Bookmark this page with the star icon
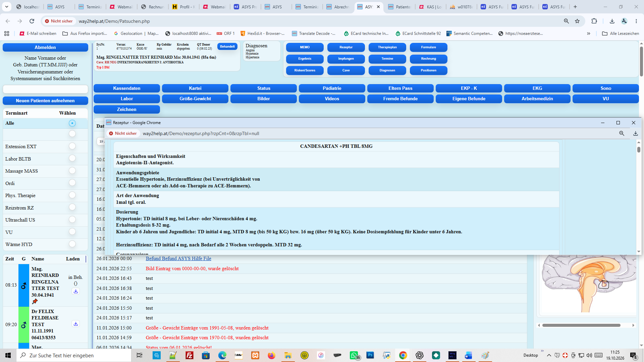644x362 pixels. [577, 21]
